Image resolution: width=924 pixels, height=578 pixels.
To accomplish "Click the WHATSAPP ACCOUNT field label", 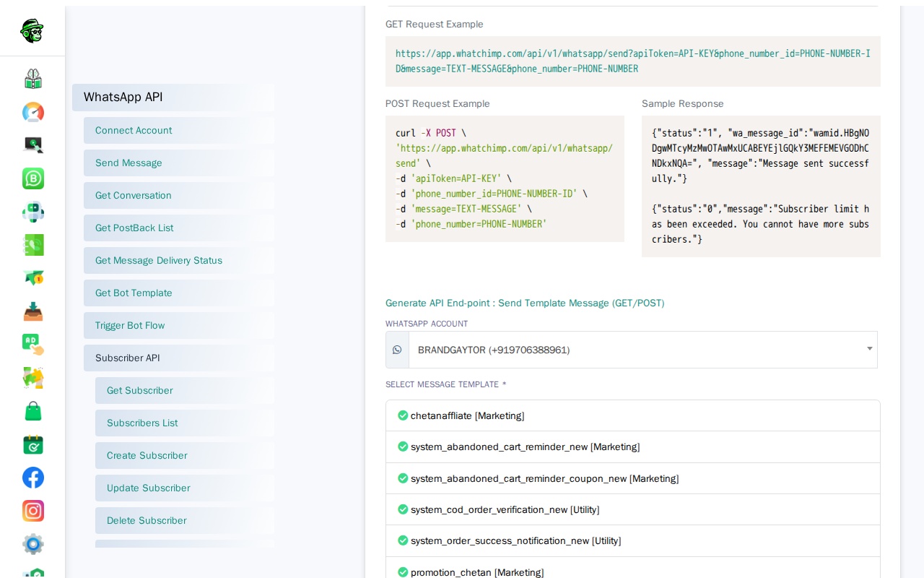I will (x=427, y=324).
